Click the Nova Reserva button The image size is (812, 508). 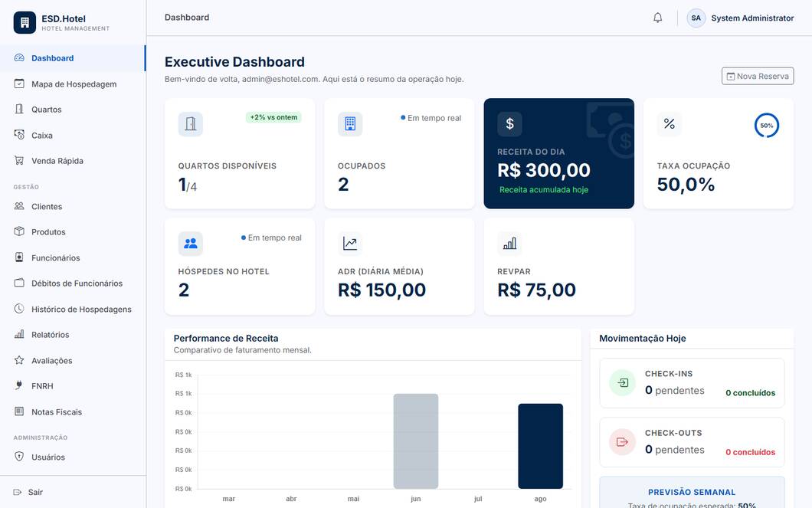(x=758, y=76)
